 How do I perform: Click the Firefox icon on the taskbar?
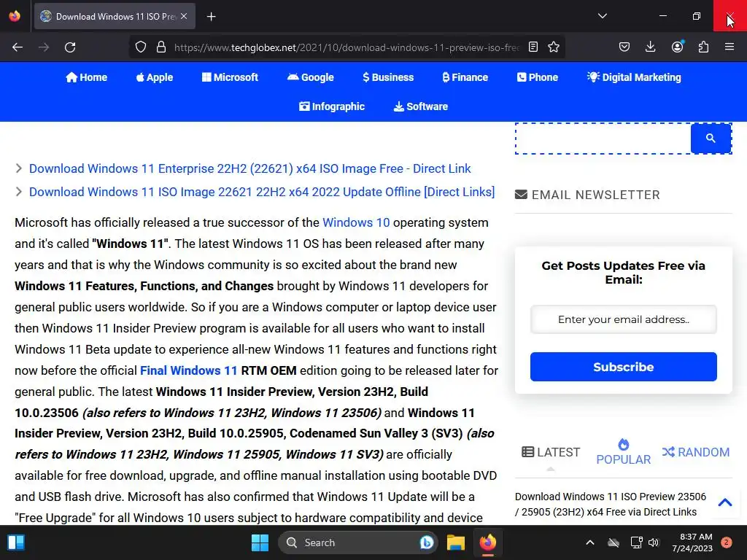coord(487,542)
